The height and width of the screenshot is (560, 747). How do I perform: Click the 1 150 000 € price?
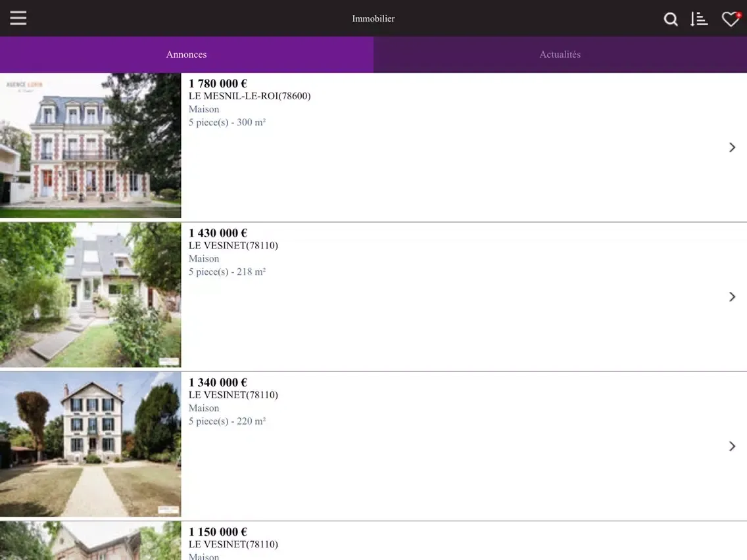tap(218, 532)
